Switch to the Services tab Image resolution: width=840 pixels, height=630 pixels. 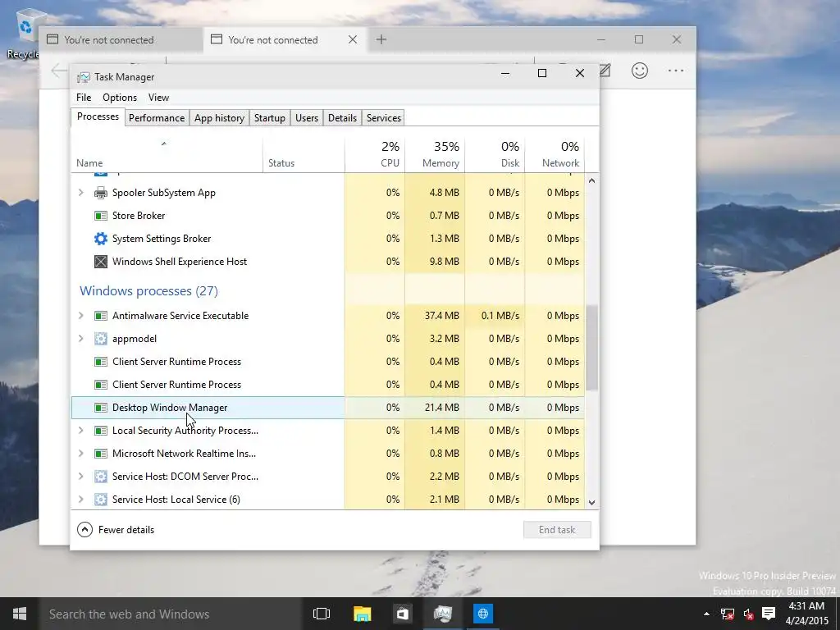[384, 118]
